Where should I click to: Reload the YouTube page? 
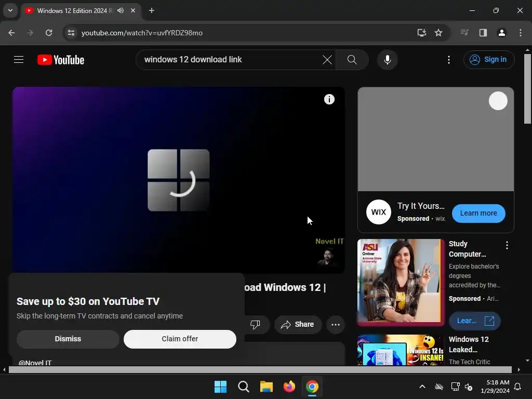(x=49, y=33)
